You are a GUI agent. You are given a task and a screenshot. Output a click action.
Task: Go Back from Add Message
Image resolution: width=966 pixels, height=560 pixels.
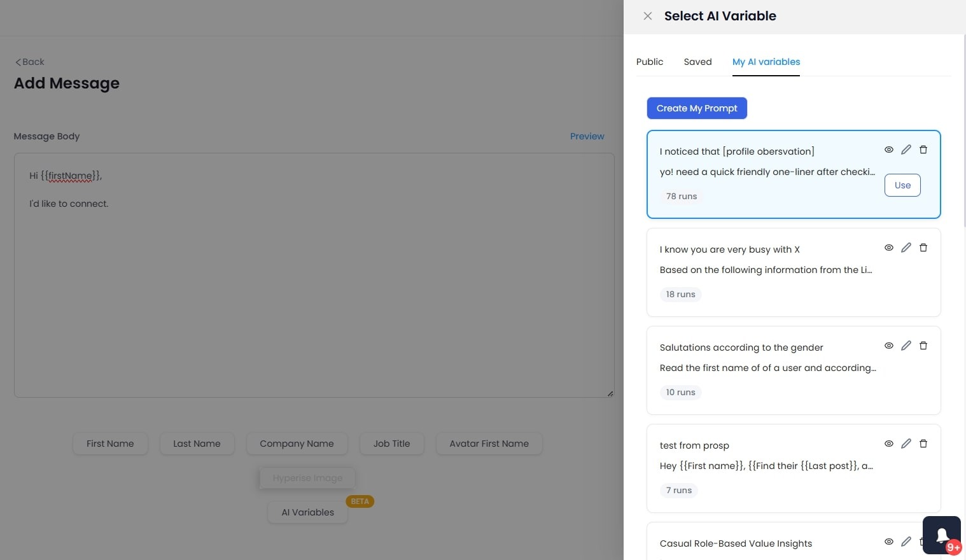tap(29, 62)
